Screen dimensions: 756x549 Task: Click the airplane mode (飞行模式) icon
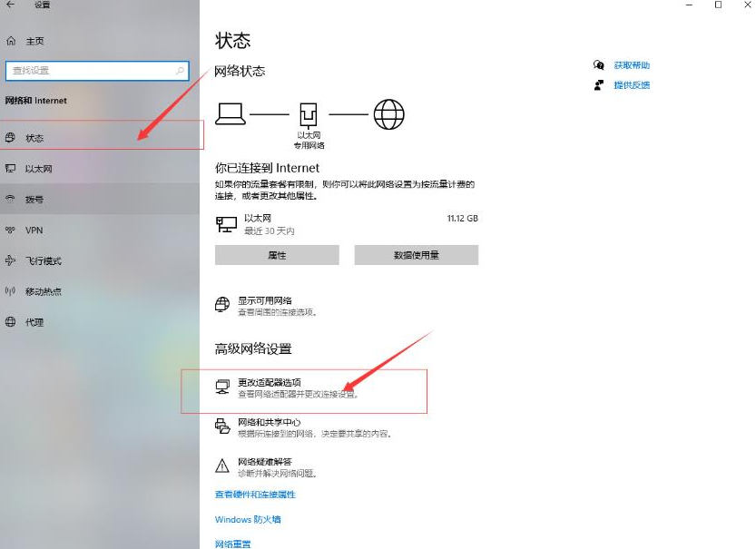[11, 261]
